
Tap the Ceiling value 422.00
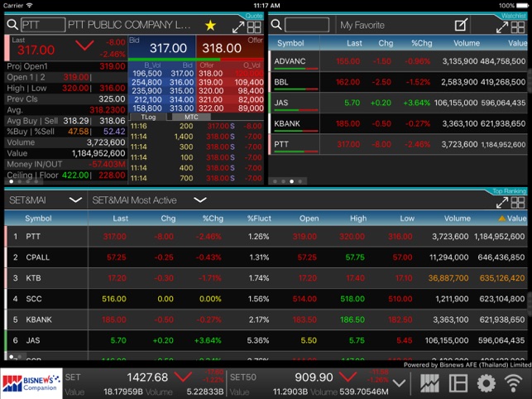tap(75, 175)
